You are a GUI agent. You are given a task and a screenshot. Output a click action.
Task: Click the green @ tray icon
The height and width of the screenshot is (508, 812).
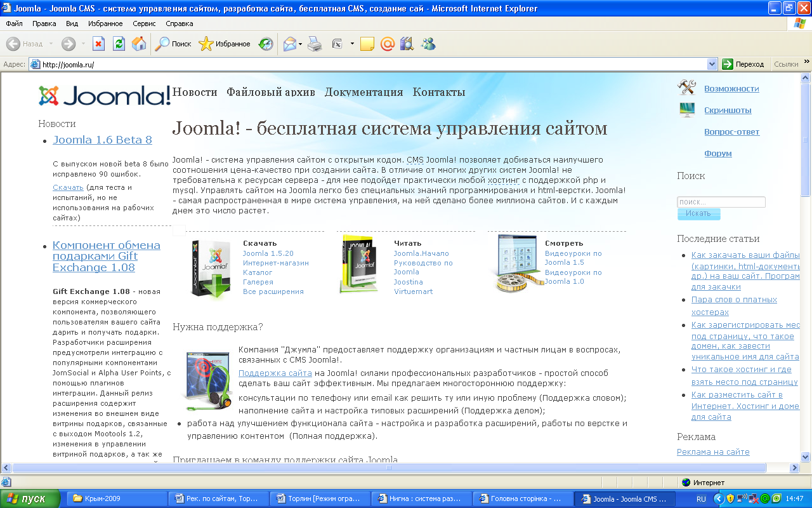coord(765,498)
